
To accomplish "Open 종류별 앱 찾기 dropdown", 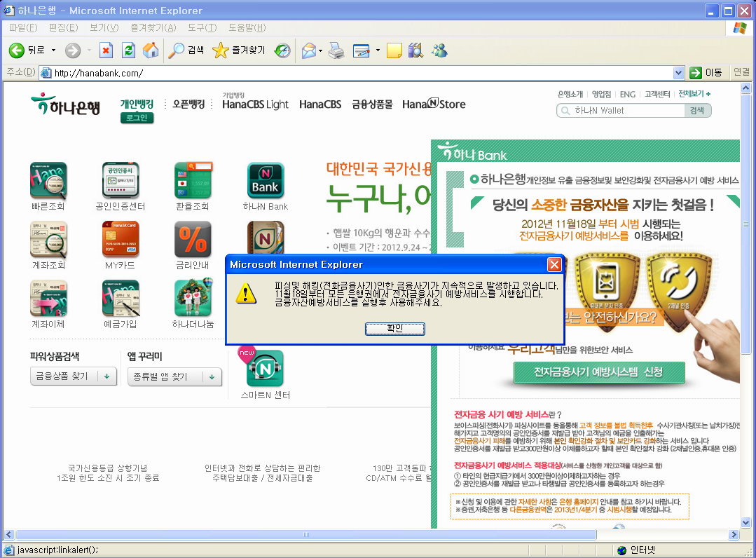I will coord(174,376).
